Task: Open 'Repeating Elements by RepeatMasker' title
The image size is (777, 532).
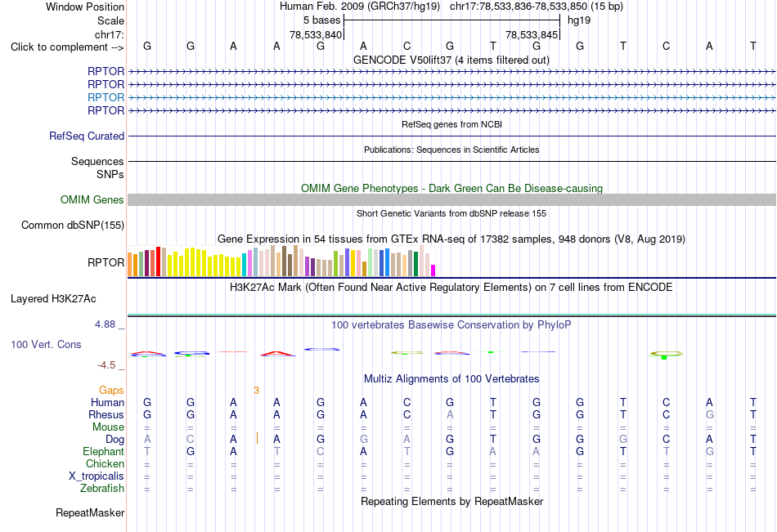Action: tap(452, 501)
